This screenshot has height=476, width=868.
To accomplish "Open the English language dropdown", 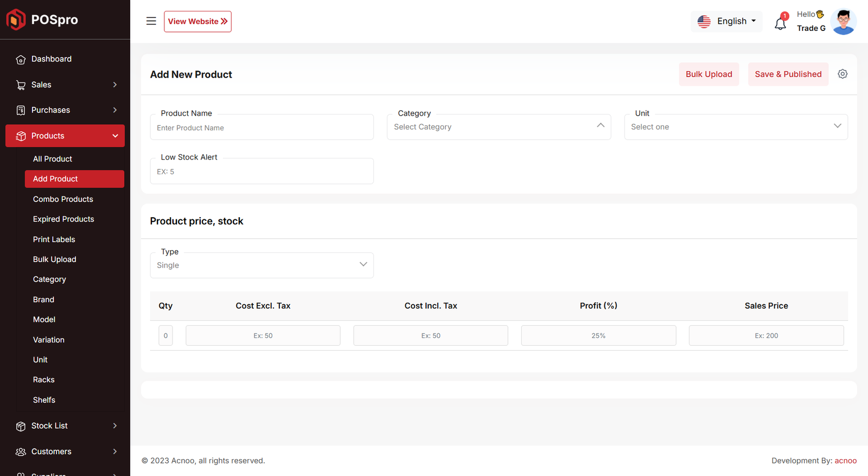I will 726,21.
